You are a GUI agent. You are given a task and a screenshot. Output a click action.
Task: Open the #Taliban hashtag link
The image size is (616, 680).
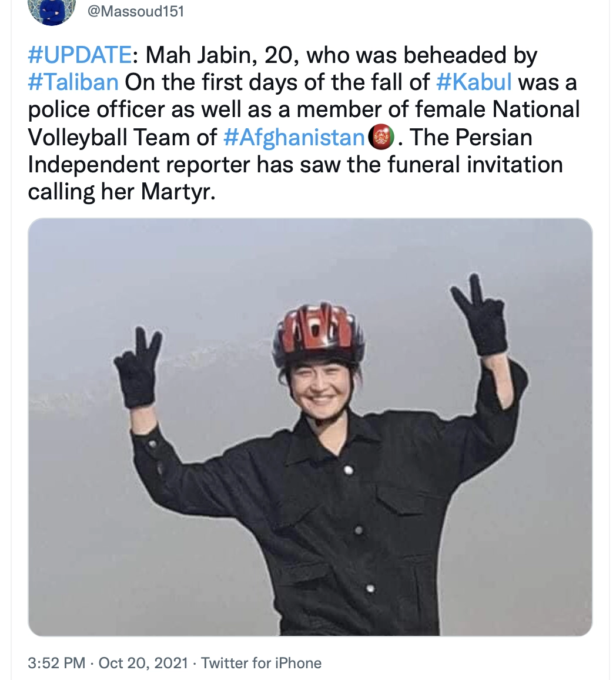coord(73,82)
